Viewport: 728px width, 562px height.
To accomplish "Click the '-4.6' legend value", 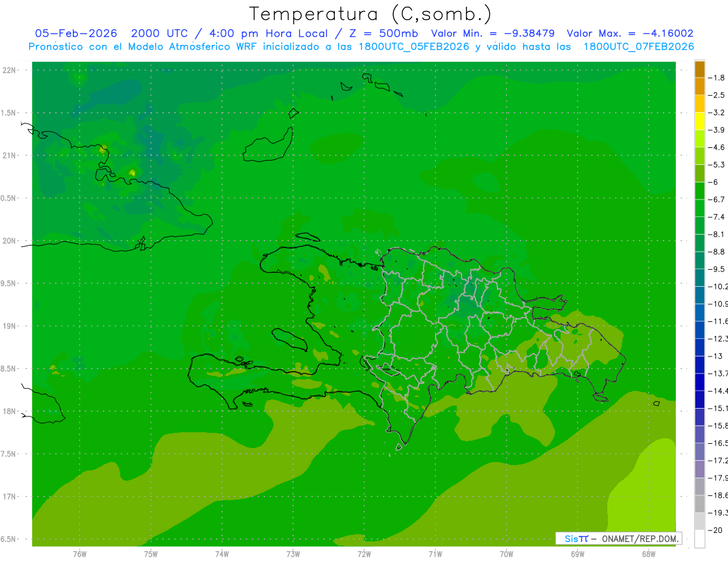I will click(x=716, y=147).
